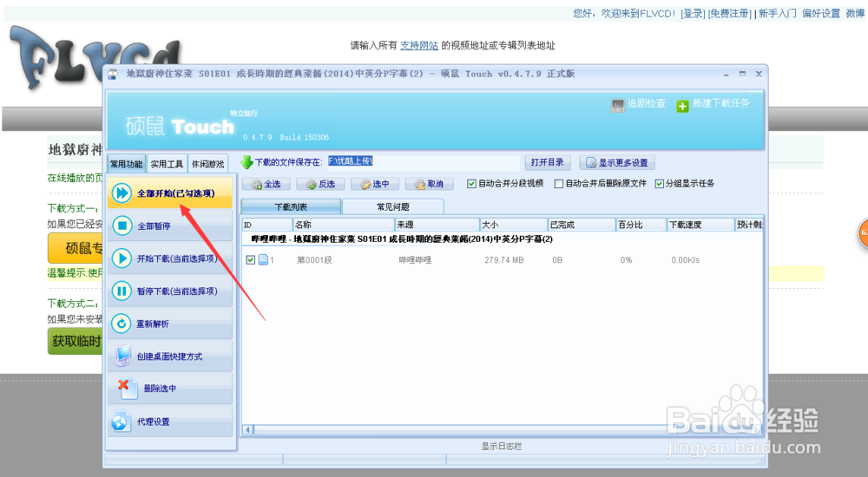Click the save path field F:\优酷上传\
Screen dimensions: 868x477
click(424, 161)
